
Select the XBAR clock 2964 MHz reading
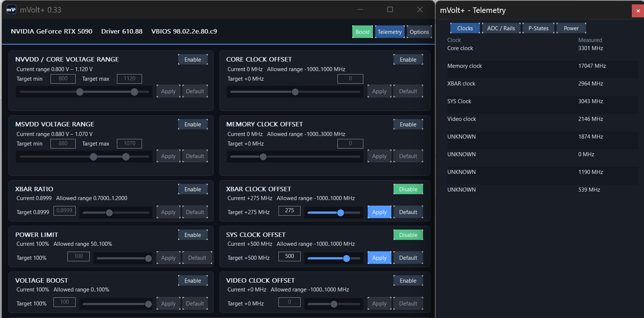pyautogui.click(x=591, y=84)
